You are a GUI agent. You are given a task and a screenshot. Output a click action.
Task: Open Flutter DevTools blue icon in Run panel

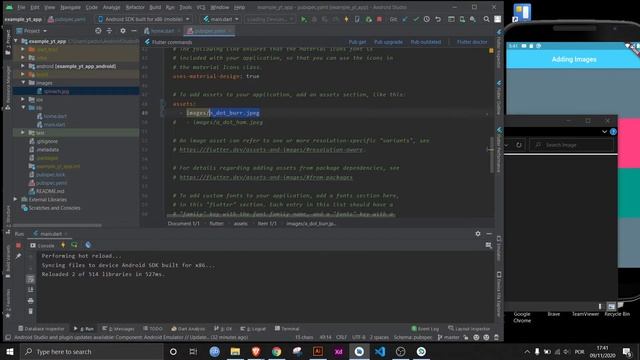[x=88, y=245]
